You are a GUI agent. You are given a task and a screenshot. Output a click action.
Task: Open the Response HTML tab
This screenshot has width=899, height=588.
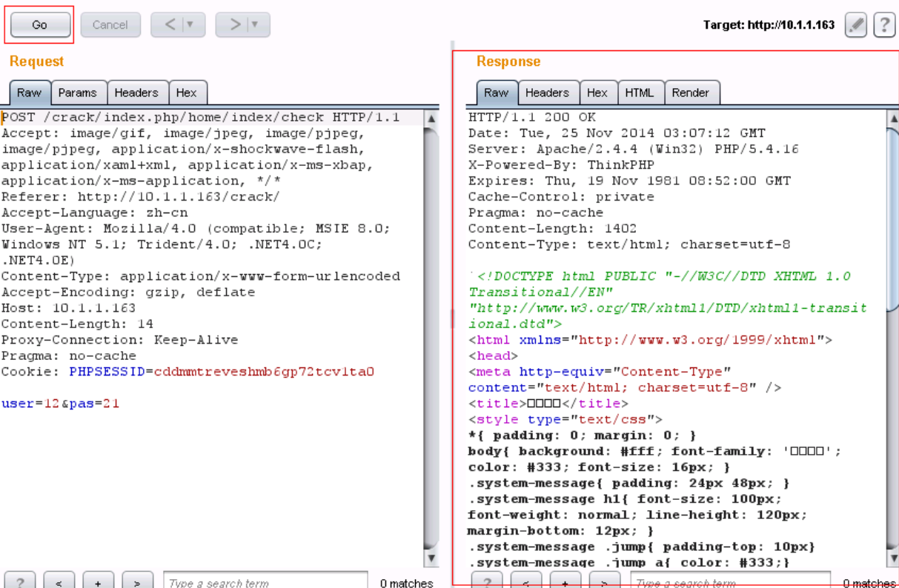pos(640,93)
